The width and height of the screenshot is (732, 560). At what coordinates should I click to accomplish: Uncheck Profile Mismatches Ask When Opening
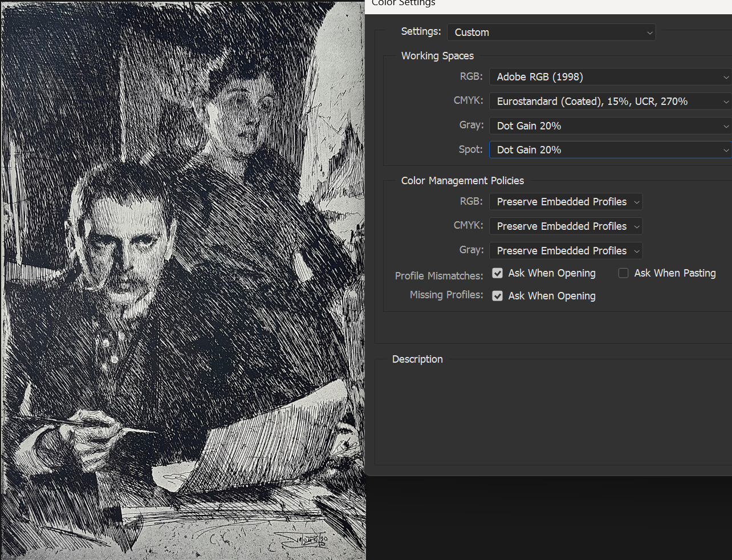[498, 273]
